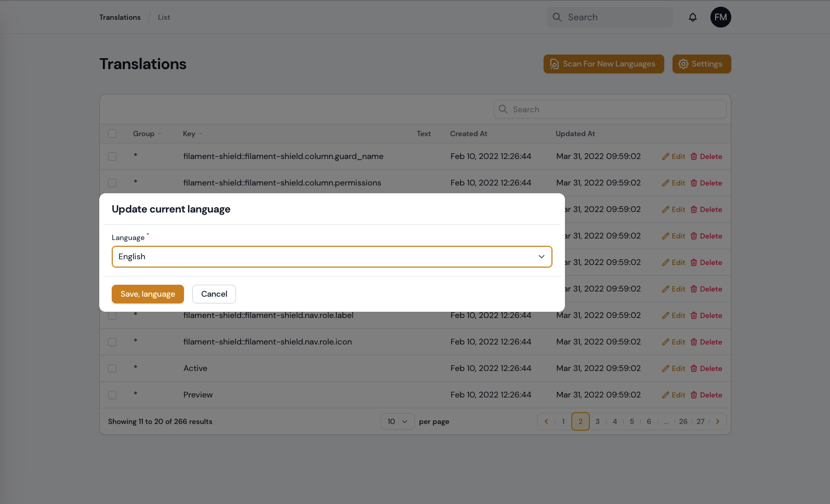Go to page 26
The height and width of the screenshot is (504, 830).
coord(683,421)
